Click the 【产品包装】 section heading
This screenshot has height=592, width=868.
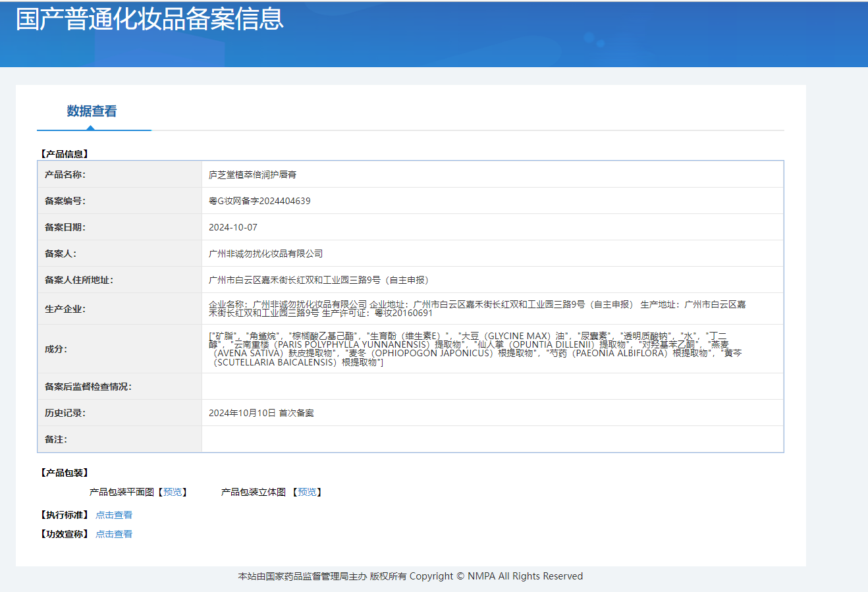tap(65, 473)
